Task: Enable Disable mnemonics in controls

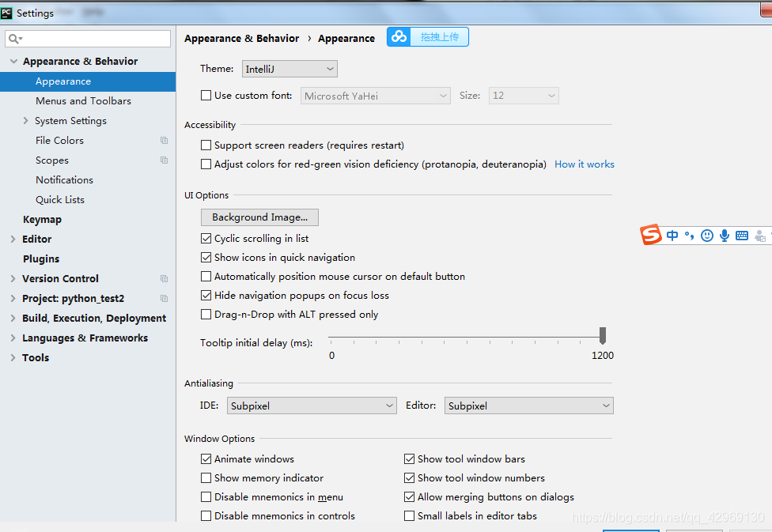Action: [x=206, y=515]
